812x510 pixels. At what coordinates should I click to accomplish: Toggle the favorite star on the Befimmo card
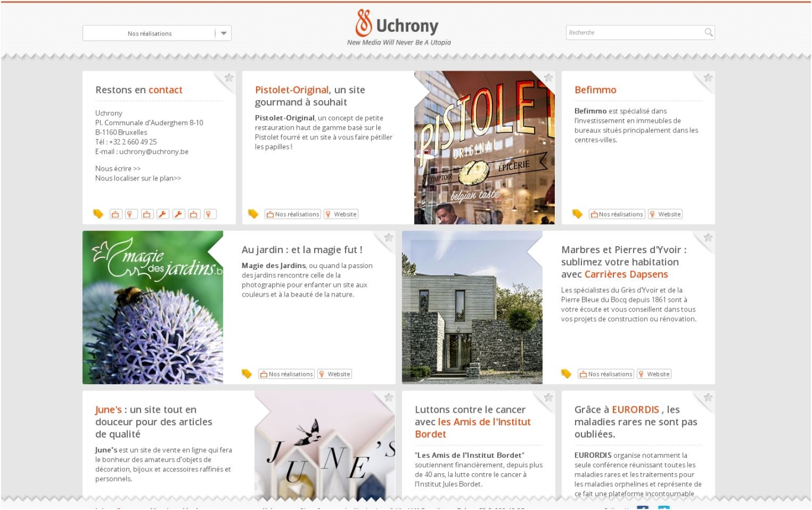708,78
